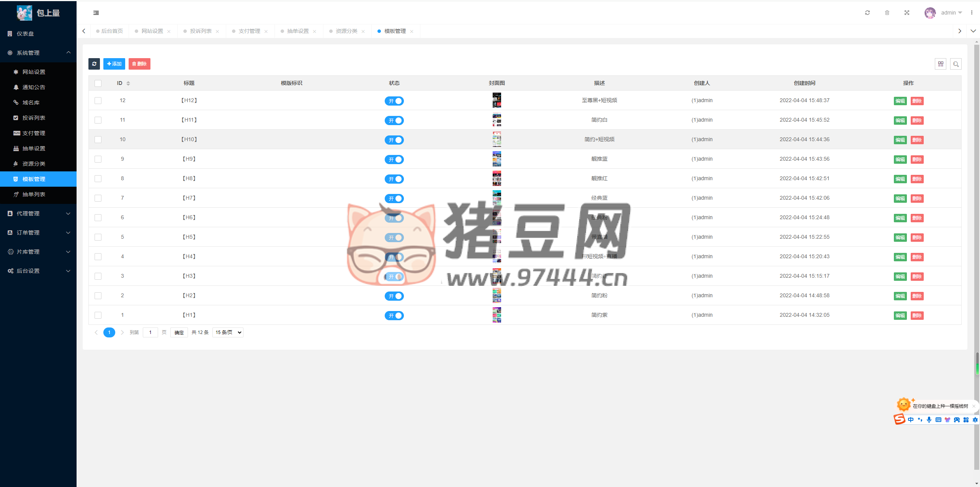Open column filter grid icon
The image size is (980, 487).
point(941,64)
